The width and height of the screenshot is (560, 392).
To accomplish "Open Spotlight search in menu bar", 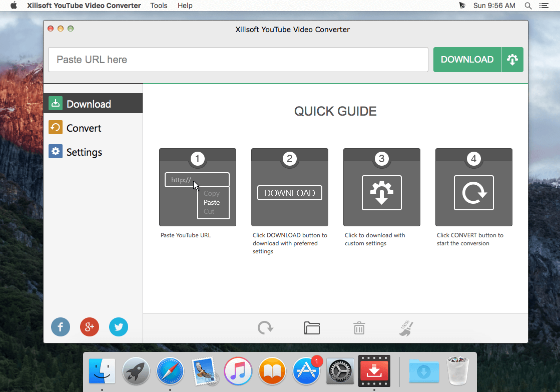I will pyautogui.click(x=528, y=6).
